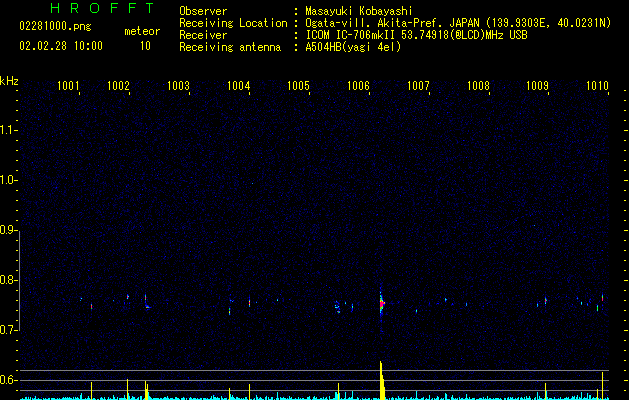The height and width of the screenshot is (400, 629).
Task: Click antenna value A504HB(yagi 4el)
Action: 353,47
